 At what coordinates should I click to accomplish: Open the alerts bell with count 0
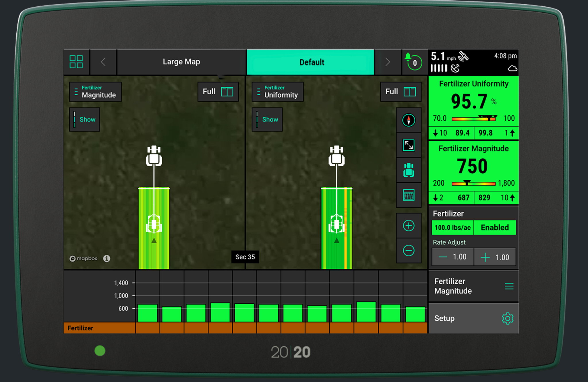(413, 62)
